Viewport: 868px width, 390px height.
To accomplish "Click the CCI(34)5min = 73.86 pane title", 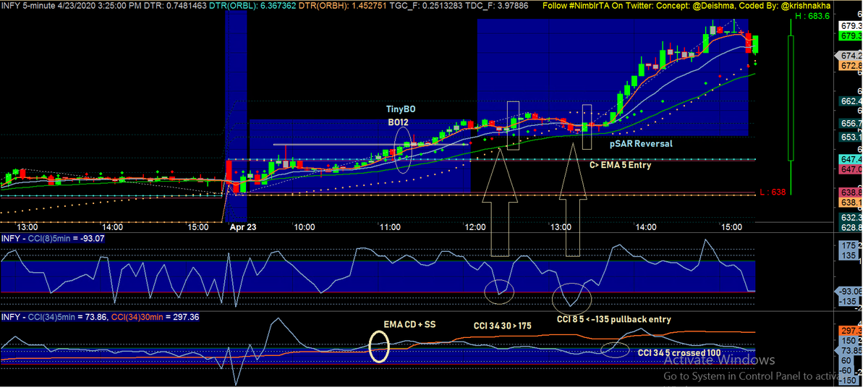I will click(x=56, y=317).
